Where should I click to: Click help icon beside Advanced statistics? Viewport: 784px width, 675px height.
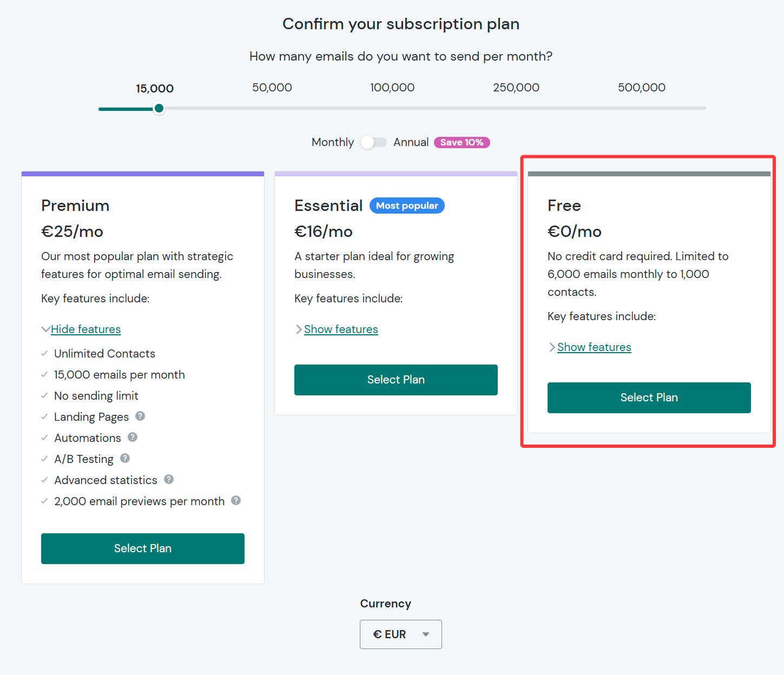[169, 479]
